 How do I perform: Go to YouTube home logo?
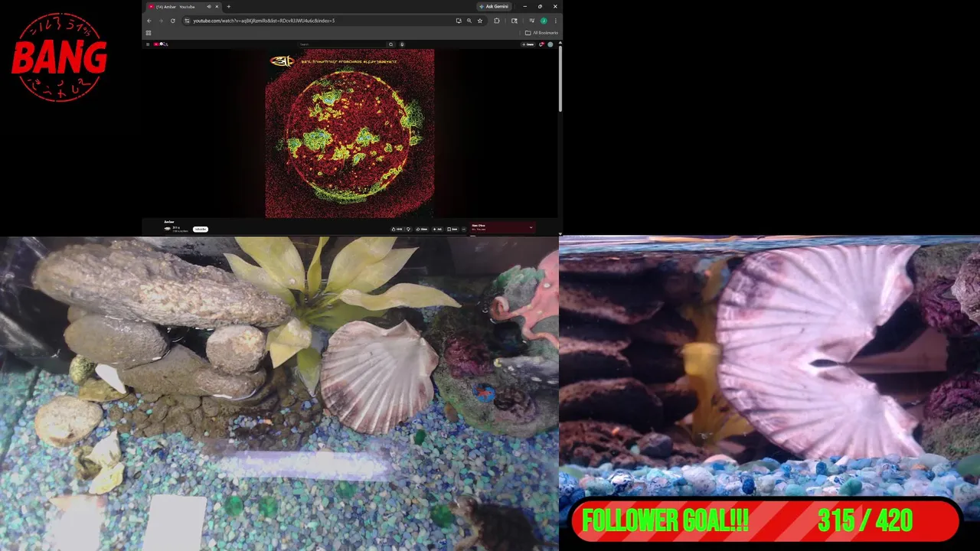click(x=161, y=44)
